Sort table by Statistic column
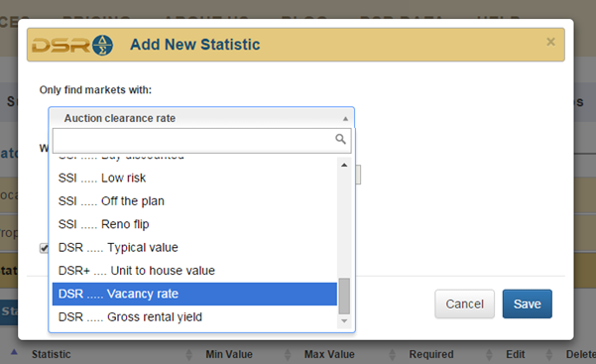 pos(52,354)
